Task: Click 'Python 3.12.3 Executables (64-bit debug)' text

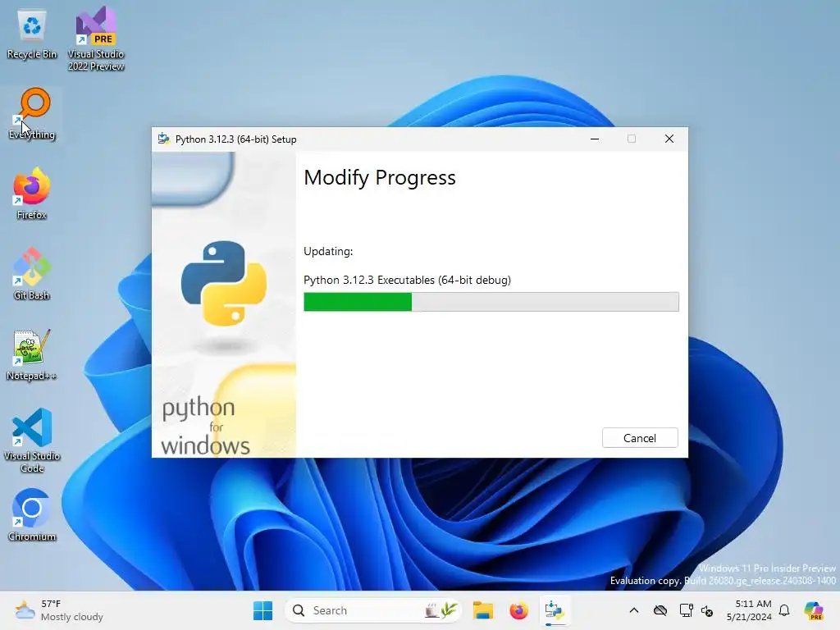Action: (x=407, y=280)
